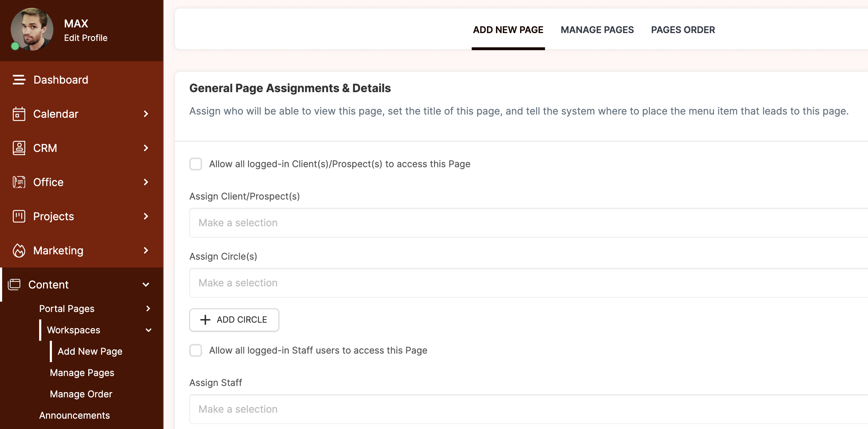
Task: Click the Edit Profile link
Action: 86,38
